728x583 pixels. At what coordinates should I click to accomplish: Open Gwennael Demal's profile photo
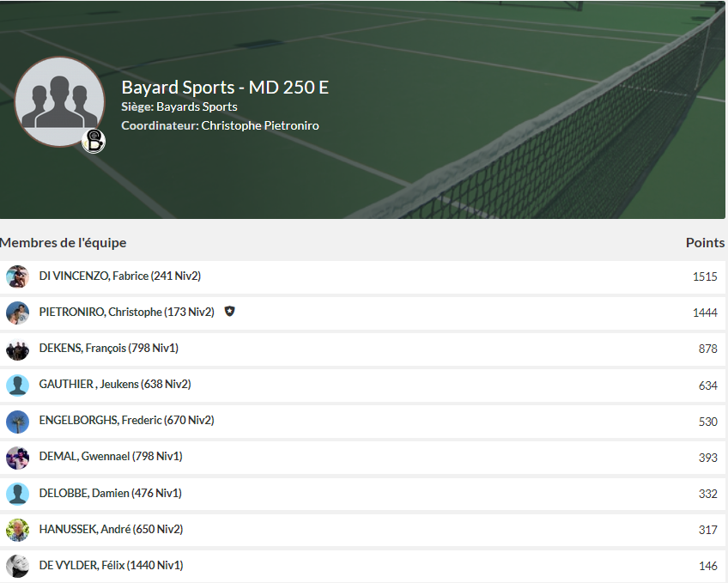tap(18, 458)
